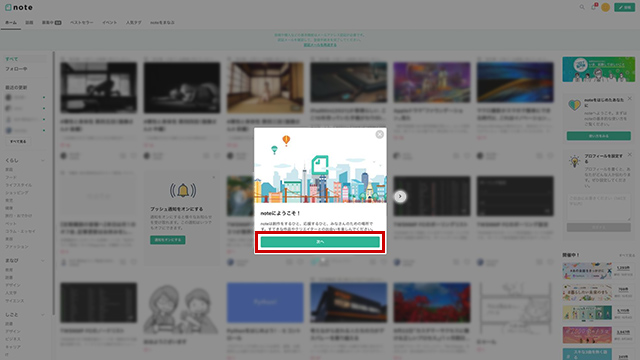The height and width of the screenshot is (360, 640).
Task: Open the ペット category link
Action: coord(11,223)
